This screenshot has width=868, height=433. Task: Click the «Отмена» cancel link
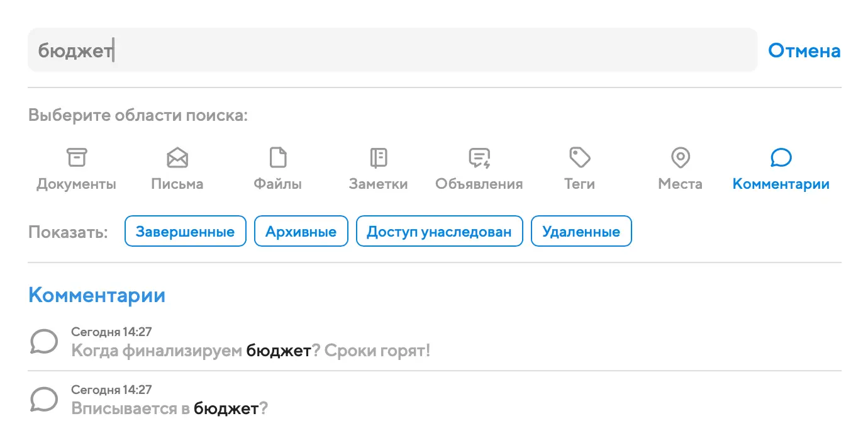pos(804,50)
